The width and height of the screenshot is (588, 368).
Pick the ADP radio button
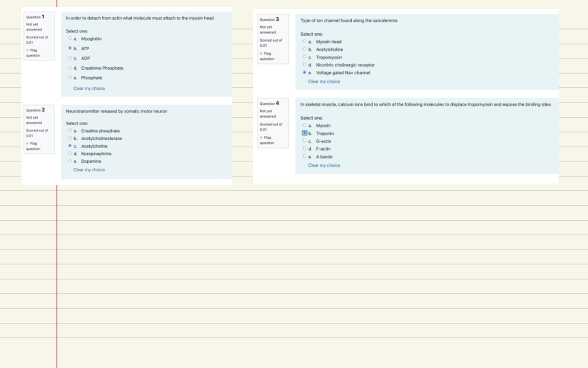coord(70,58)
